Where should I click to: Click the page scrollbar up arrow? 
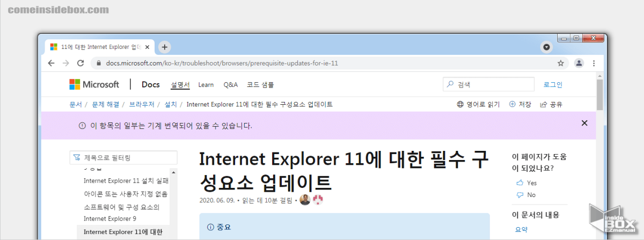(x=601, y=76)
